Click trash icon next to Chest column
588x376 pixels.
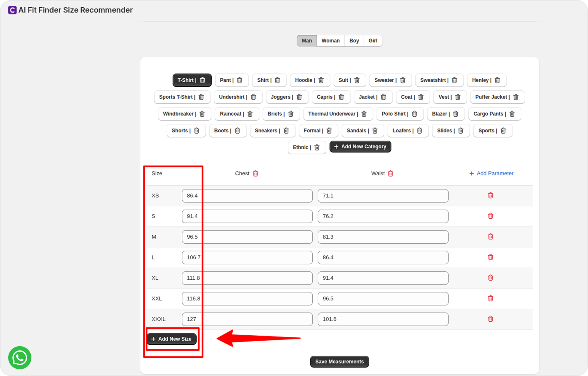click(255, 174)
